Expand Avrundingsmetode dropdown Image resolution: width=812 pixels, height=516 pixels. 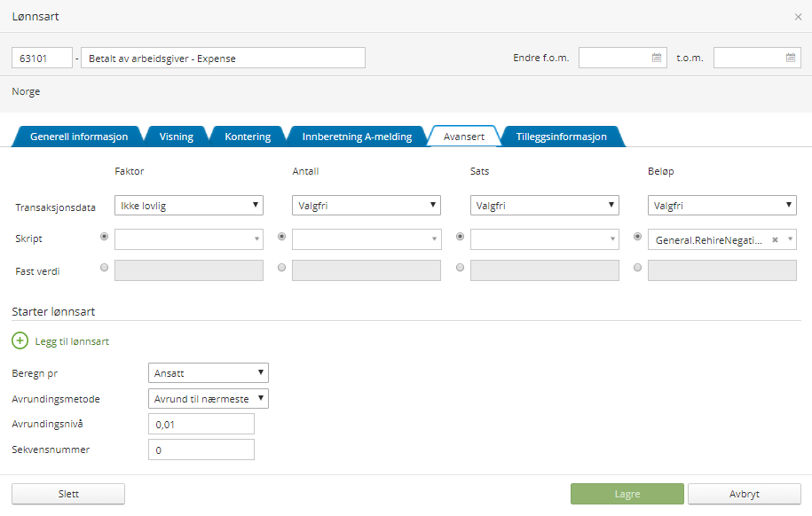click(x=209, y=399)
